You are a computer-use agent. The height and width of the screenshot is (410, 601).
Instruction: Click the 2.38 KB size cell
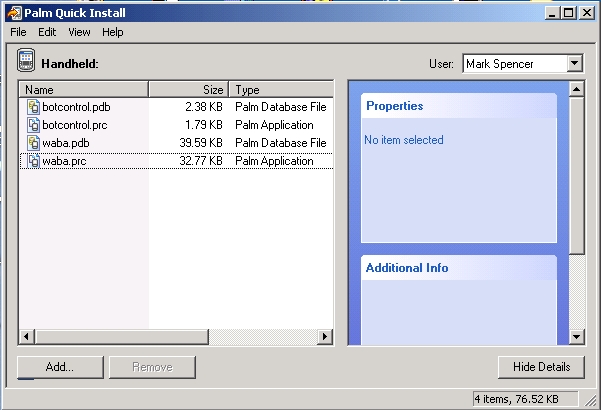pyautogui.click(x=204, y=107)
